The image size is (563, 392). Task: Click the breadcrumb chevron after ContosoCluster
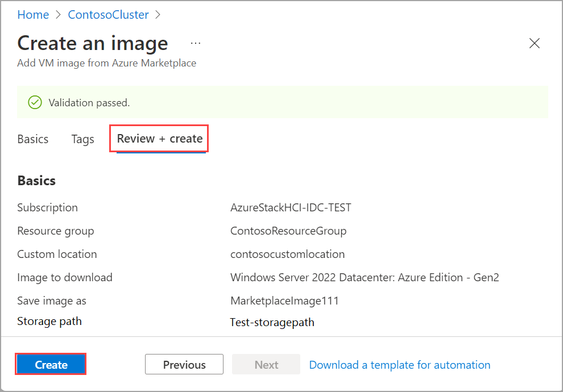pos(158,15)
